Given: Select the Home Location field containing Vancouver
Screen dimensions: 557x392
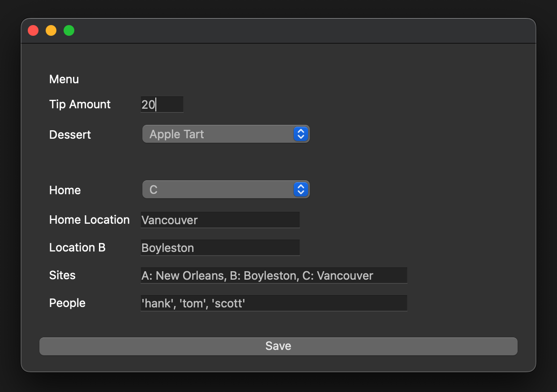Looking at the screenshot, I should click(220, 220).
